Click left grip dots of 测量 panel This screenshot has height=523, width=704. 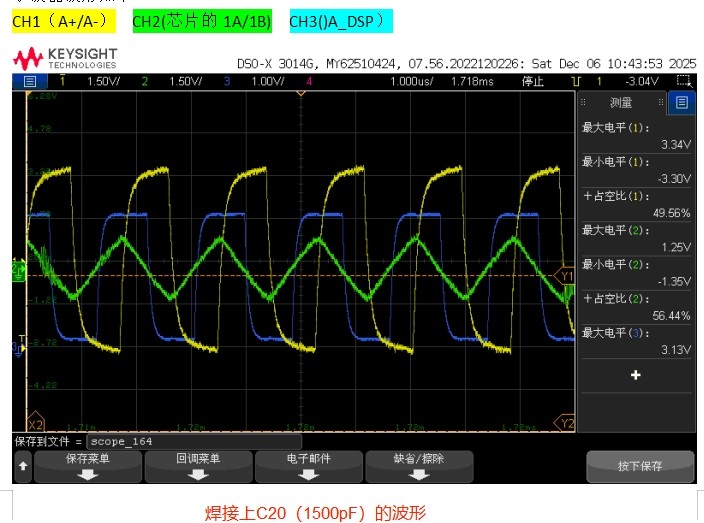point(583,102)
